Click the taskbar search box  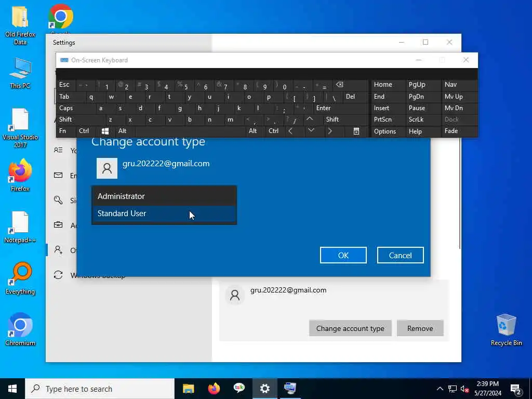pyautogui.click(x=100, y=389)
